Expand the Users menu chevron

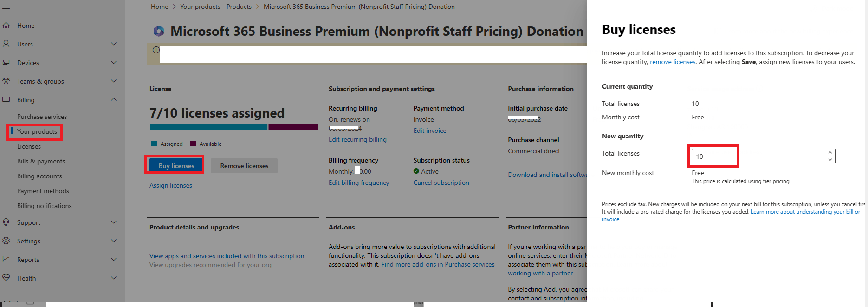[x=114, y=44]
